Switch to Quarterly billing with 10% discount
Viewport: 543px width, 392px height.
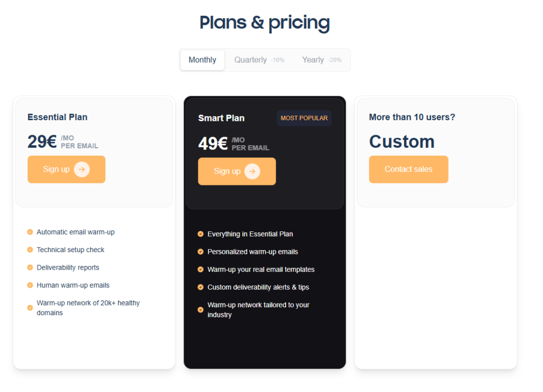[x=258, y=60]
